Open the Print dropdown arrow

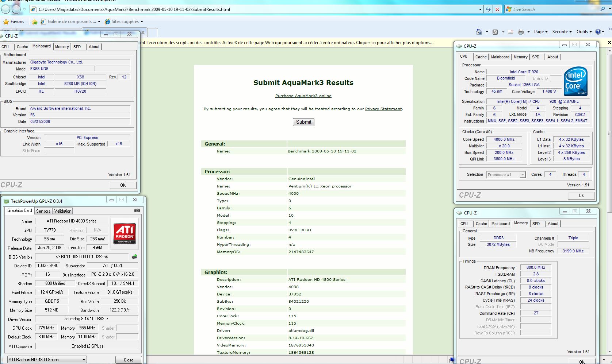528,32
